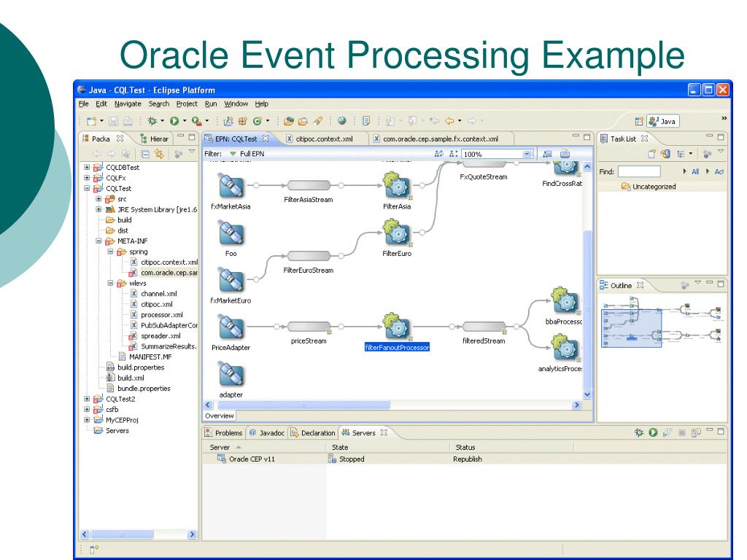Select the Oracle CEP v11 server row

coord(465,459)
